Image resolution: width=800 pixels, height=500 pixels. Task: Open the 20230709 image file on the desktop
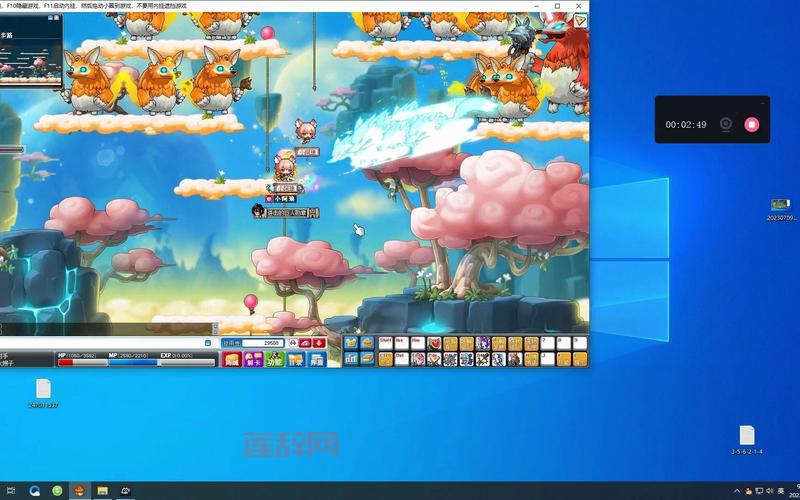tap(781, 205)
